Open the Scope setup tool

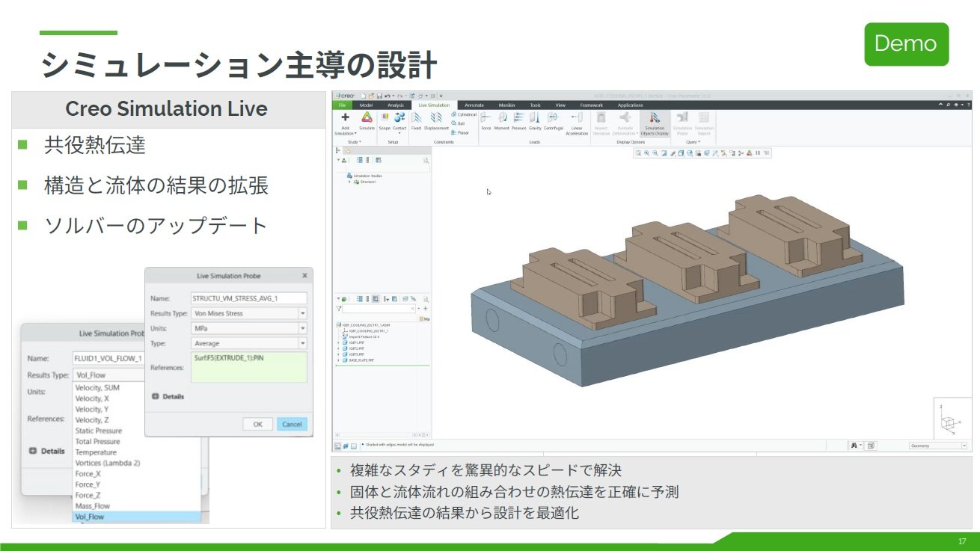385,121
